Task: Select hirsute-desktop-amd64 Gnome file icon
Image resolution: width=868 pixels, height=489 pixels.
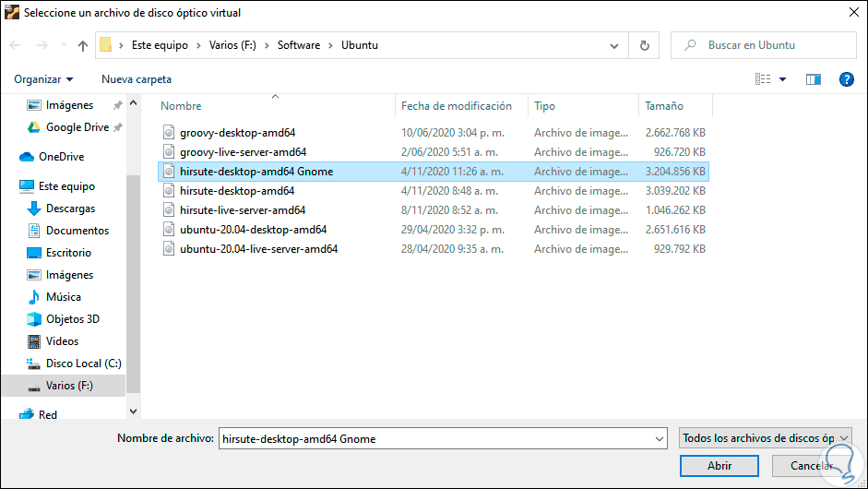Action: 169,171
